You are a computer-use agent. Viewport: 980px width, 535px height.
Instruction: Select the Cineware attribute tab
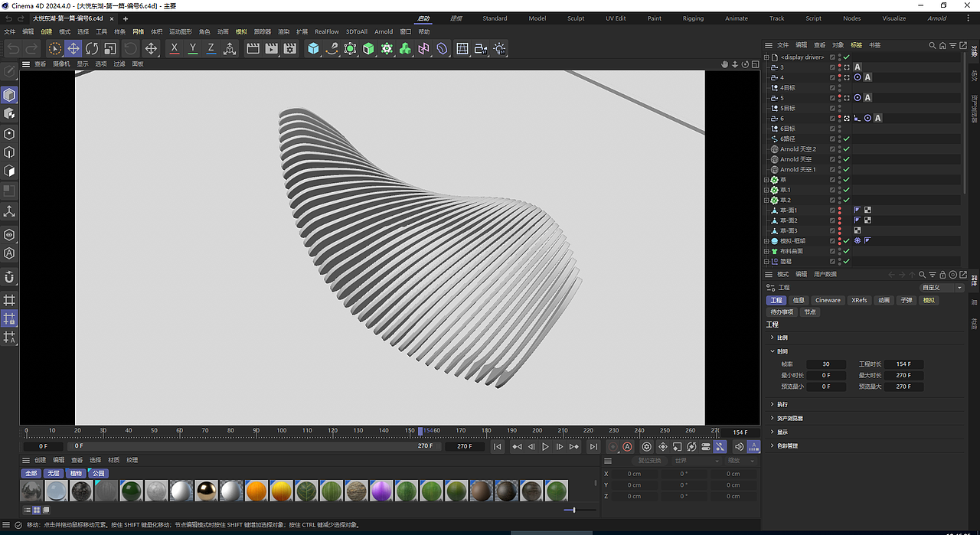coord(828,300)
